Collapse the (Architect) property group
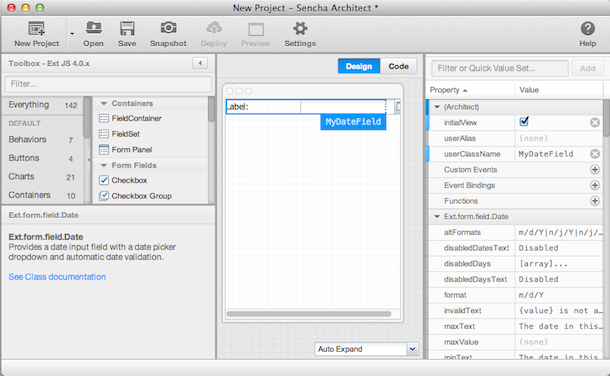The width and height of the screenshot is (610, 376). (437, 107)
